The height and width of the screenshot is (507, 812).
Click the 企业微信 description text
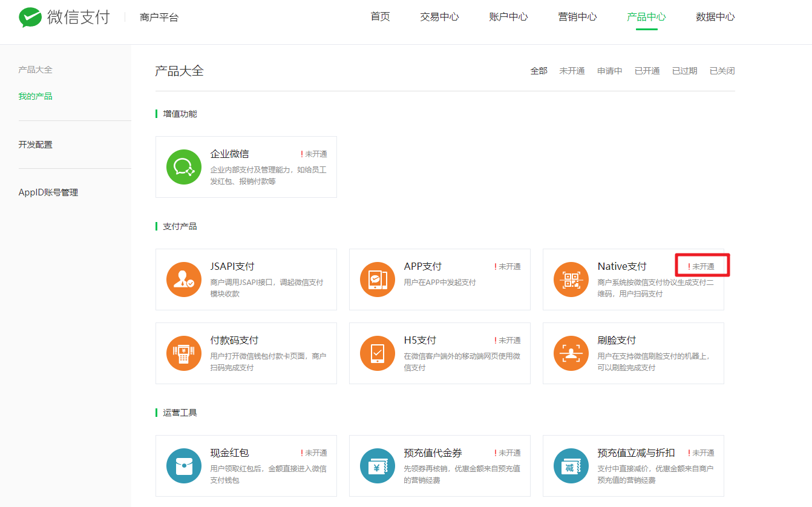point(269,175)
